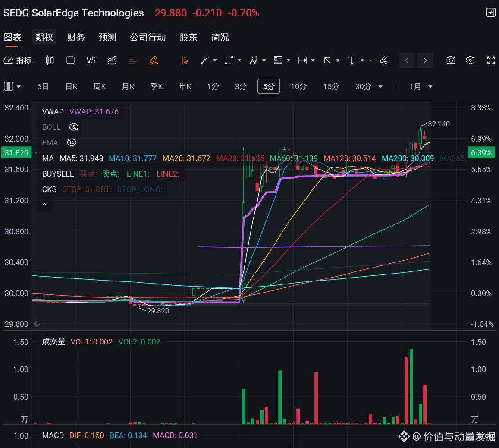Toggle the orange pencil drawing icon

pyautogui.click(x=154, y=60)
